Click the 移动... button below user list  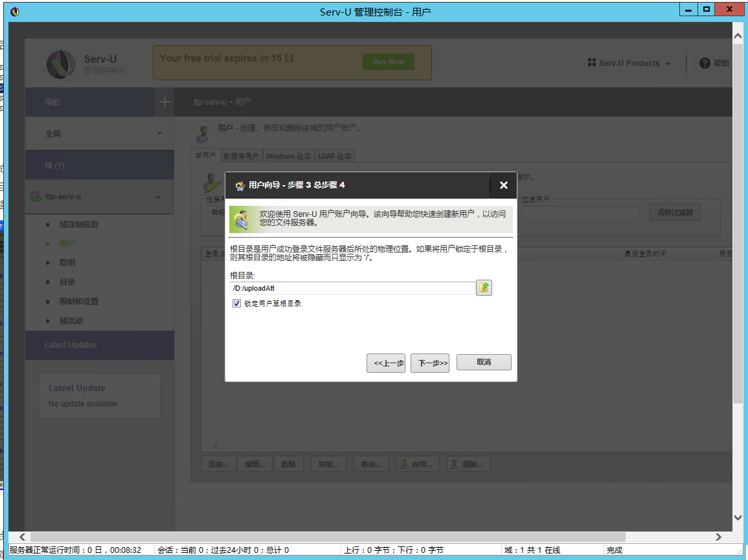point(371,464)
